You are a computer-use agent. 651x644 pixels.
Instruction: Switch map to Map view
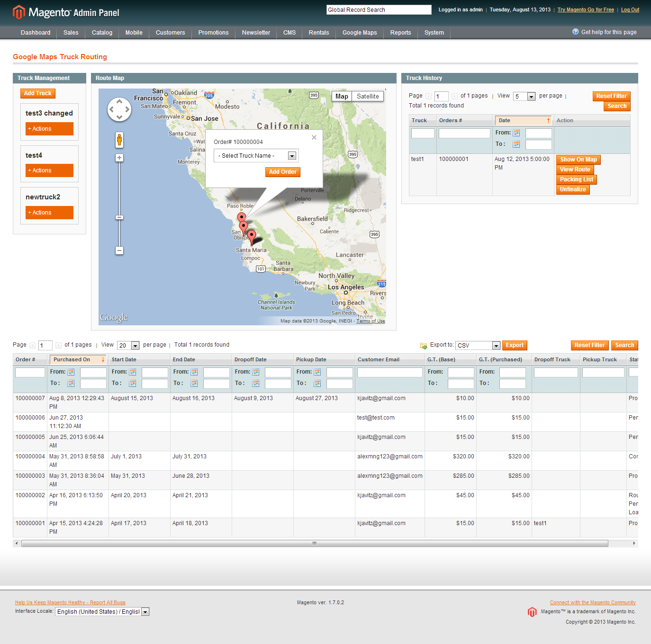click(x=342, y=96)
